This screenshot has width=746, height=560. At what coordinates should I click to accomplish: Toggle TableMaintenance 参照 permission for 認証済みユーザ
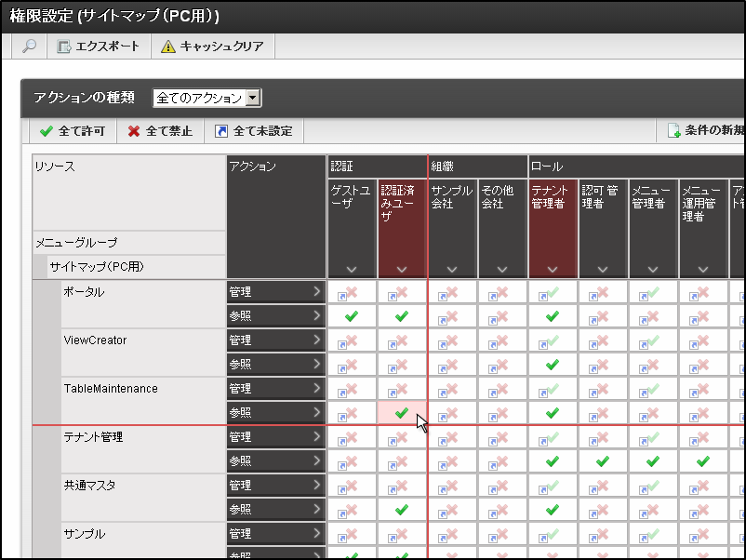[402, 412]
